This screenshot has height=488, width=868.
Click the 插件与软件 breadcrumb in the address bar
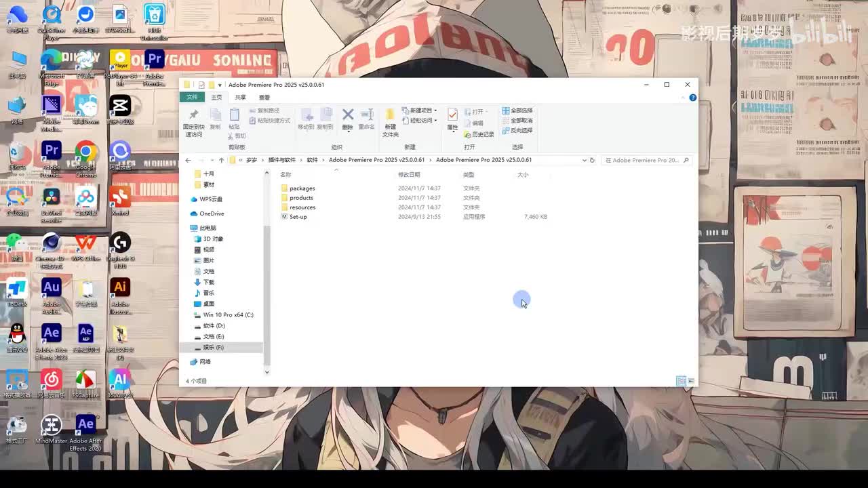[282, 160]
